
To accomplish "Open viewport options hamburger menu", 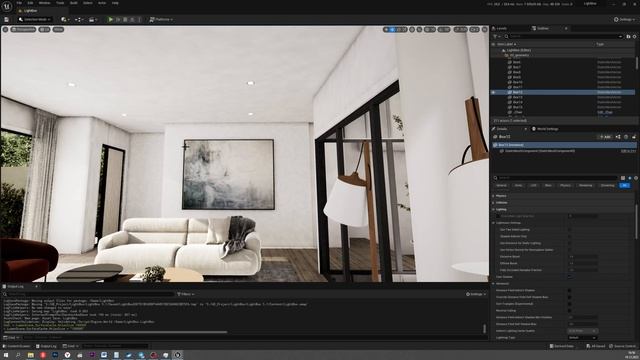I will click(x=5, y=29).
